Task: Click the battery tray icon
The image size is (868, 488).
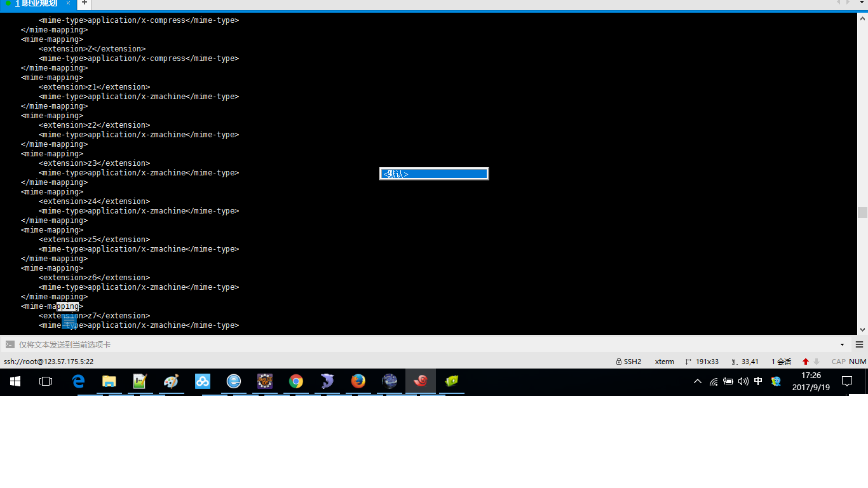Action: [728, 381]
